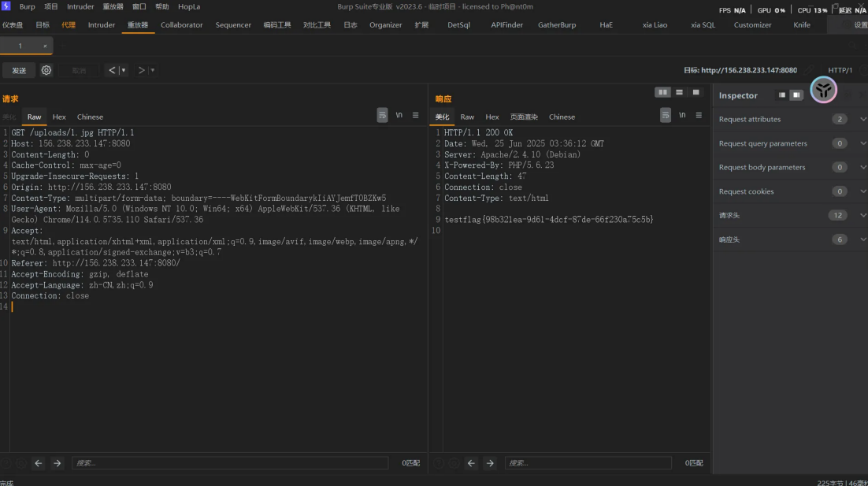This screenshot has width=868, height=486.
Task: Select the 页面渲染 render tab in response
Action: [524, 117]
